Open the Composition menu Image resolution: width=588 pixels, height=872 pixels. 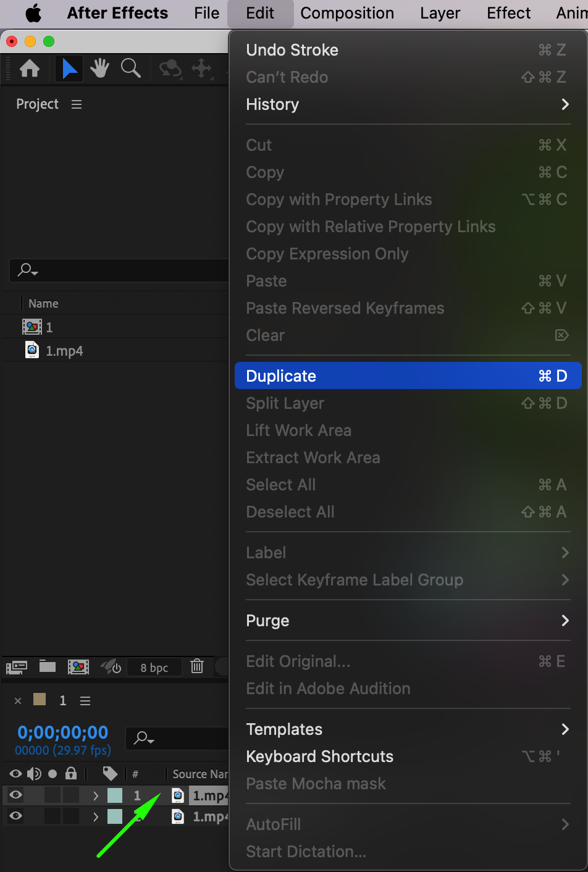[x=347, y=13]
